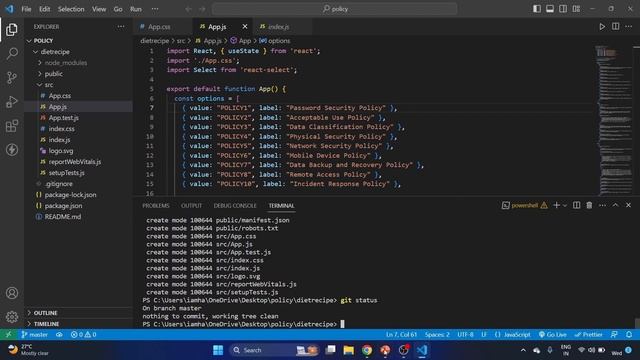Click Prettier in status bar

(589, 334)
